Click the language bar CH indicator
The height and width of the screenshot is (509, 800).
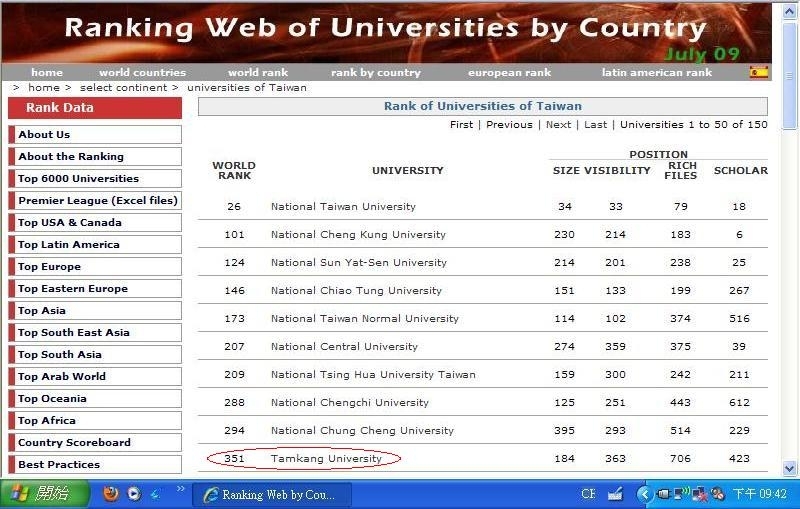(588, 494)
